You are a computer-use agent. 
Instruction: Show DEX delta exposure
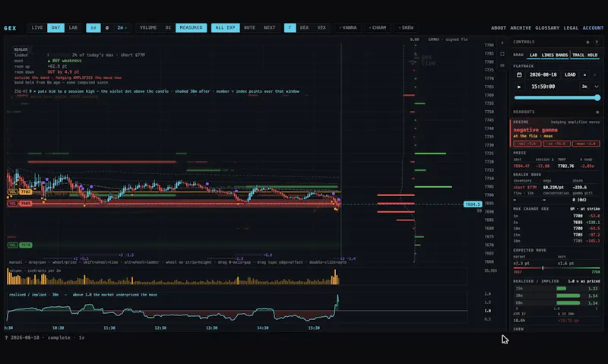pyautogui.click(x=305, y=27)
